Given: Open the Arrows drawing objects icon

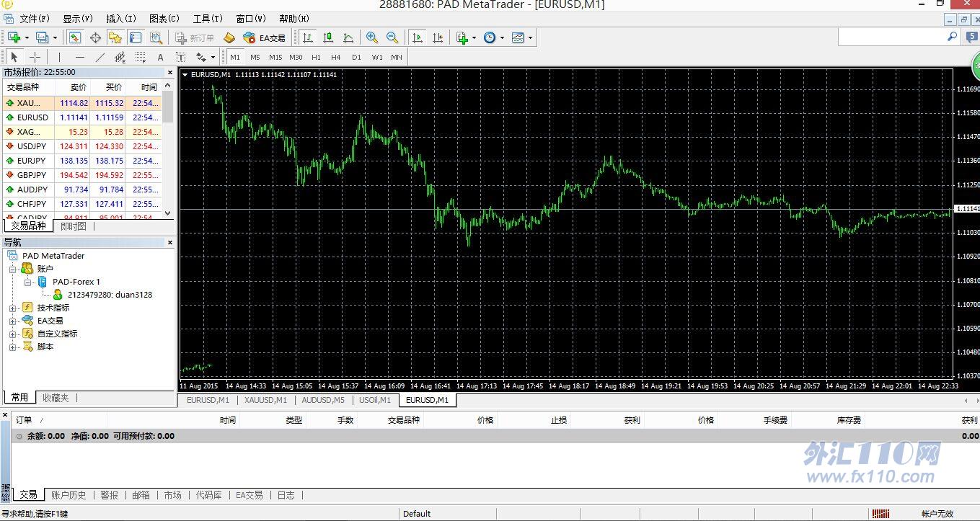Looking at the screenshot, I should point(201,57).
